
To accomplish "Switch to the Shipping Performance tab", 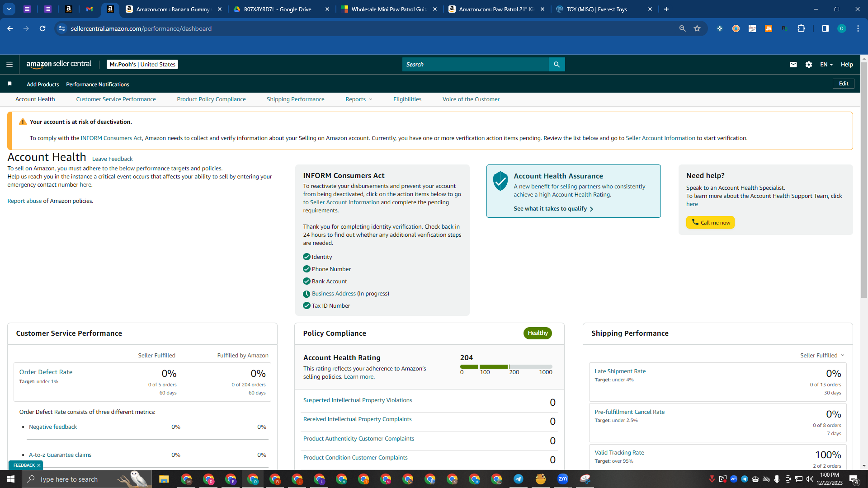I will pyautogui.click(x=295, y=99).
